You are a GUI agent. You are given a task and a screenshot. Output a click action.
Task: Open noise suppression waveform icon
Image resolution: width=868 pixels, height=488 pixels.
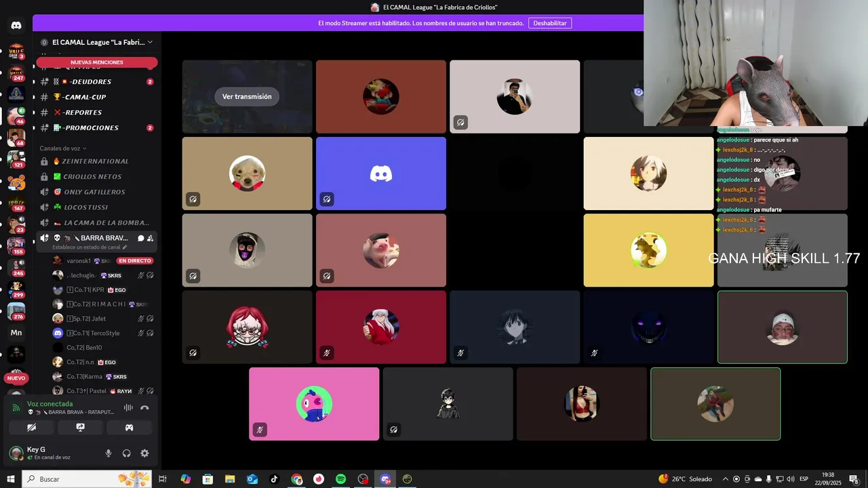coord(128,407)
